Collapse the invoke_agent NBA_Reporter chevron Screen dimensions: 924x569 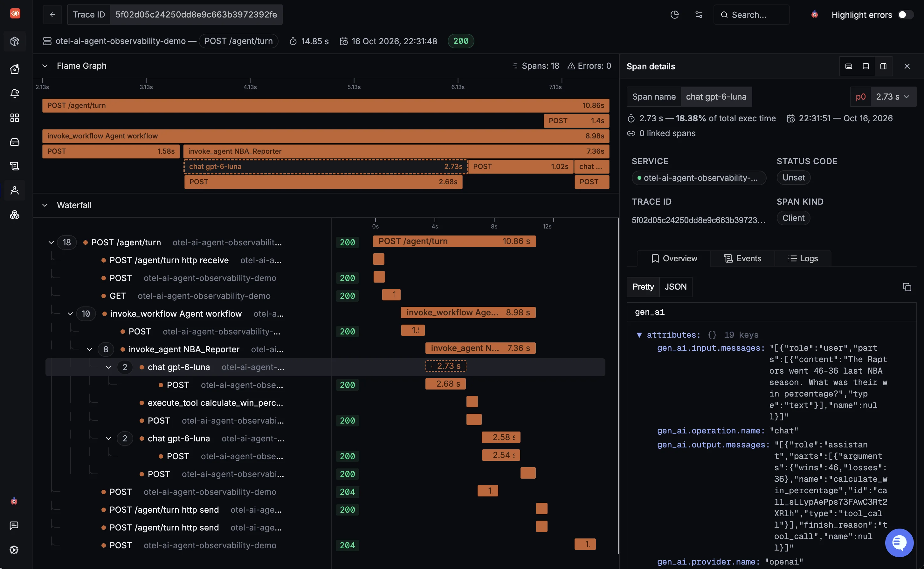[89, 349]
